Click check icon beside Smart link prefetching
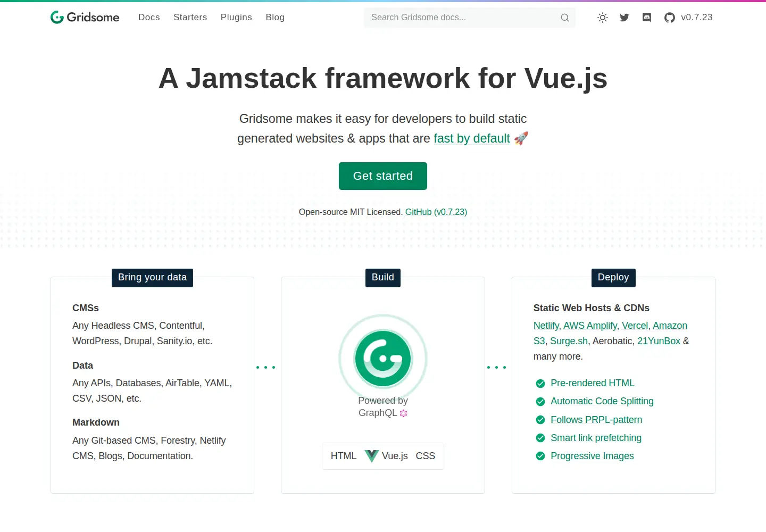This screenshot has height=532, width=766. [x=540, y=438]
